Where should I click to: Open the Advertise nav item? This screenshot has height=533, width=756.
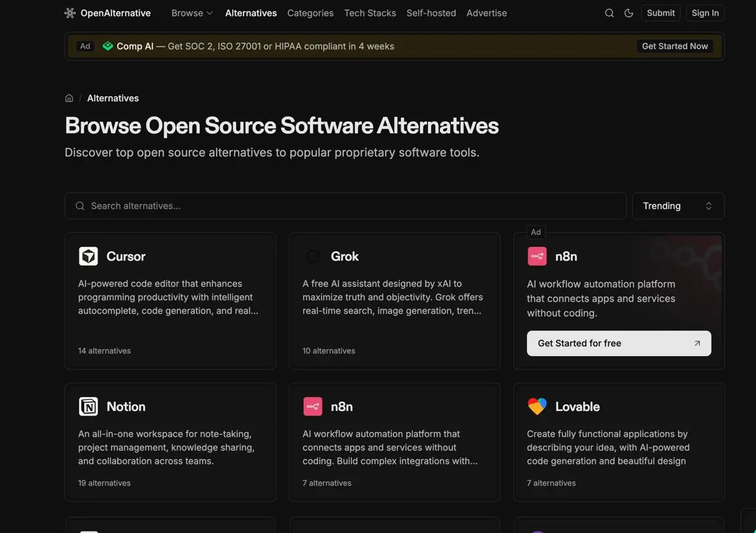(x=486, y=13)
